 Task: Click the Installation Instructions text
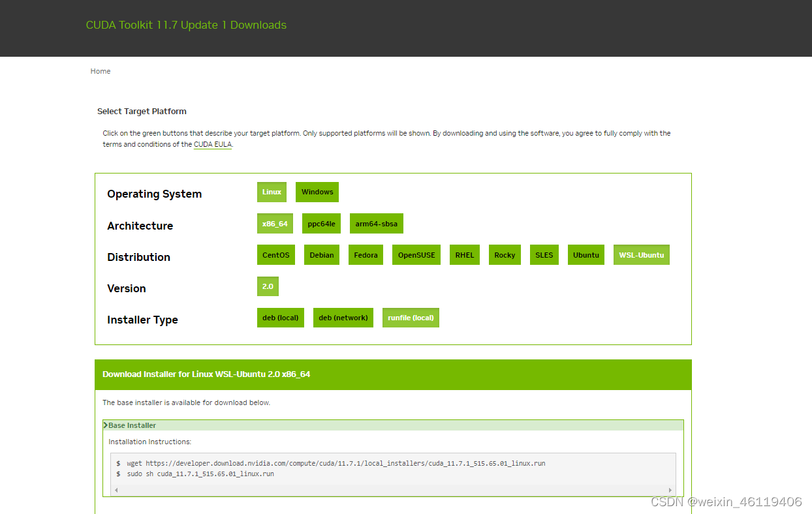(x=150, y=442)
